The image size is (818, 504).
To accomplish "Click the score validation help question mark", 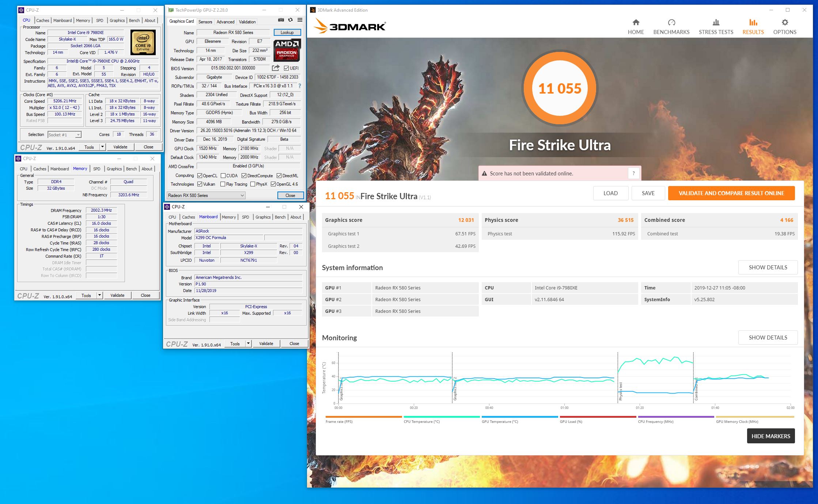I will 633,174.
